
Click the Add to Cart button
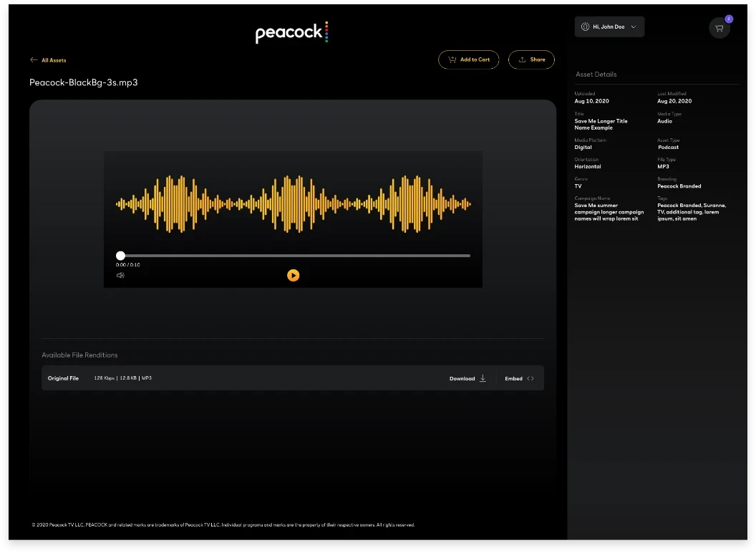[x=469, y=60]
